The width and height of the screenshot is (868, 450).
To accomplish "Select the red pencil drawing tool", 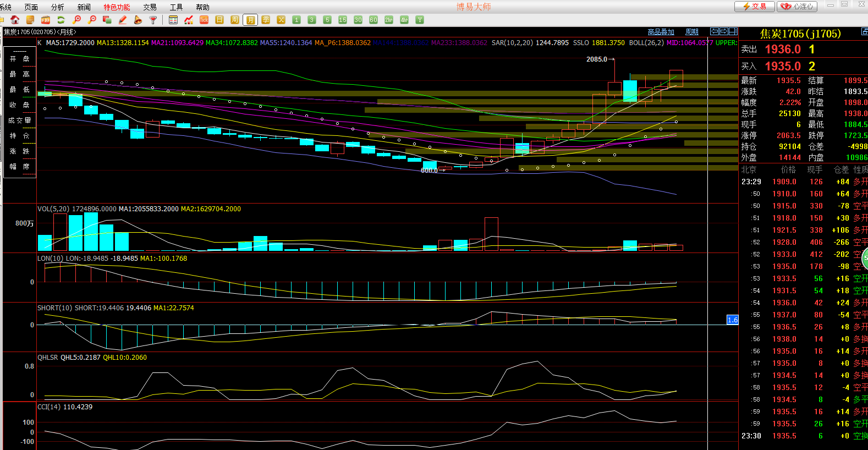I will (x=123, y=20).
